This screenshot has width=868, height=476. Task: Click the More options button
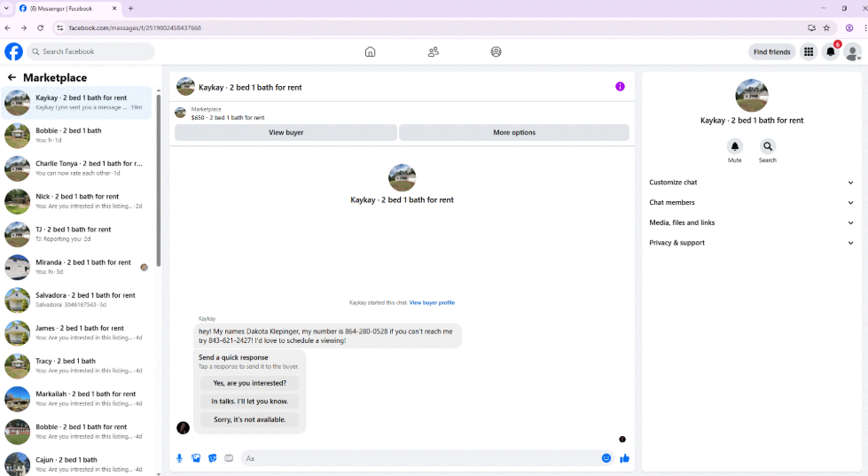[x=514, y=132]
